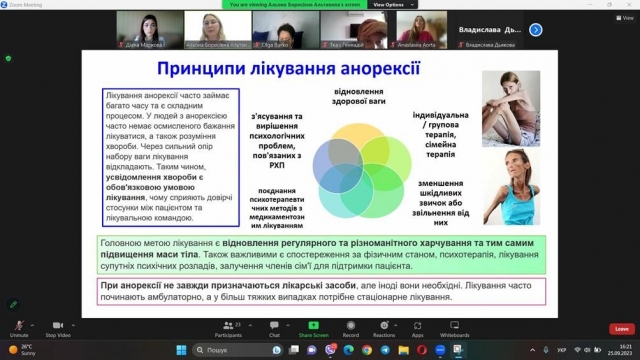Click the red Leave button
Viewport: 640px width, 360px height.
(622, 329)
